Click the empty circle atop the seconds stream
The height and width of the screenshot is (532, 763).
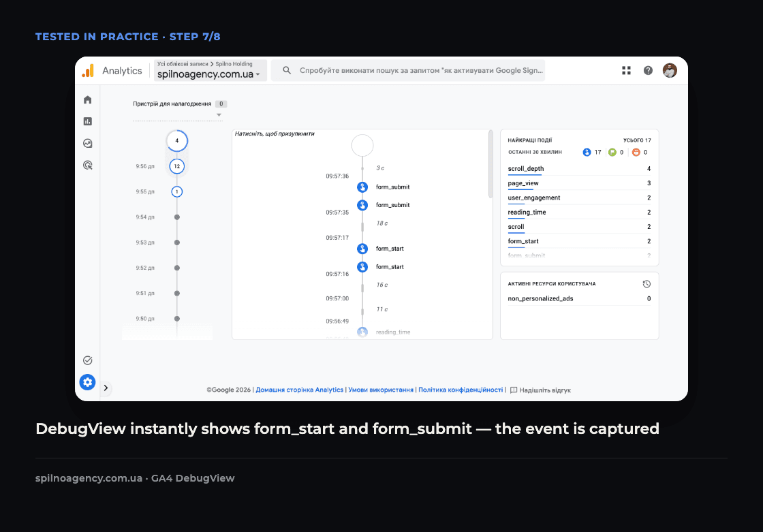(362, 146)
